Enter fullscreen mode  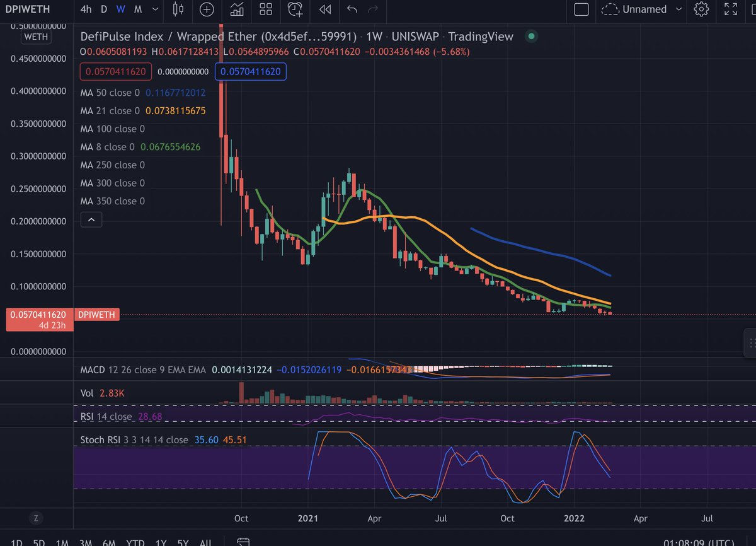tap(731, 9)
